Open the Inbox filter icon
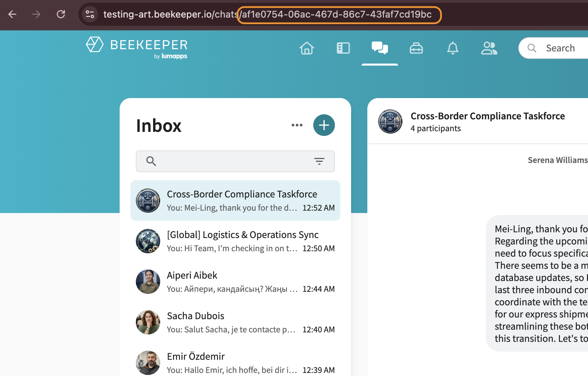The image size is (588, 376). (319, 161)
